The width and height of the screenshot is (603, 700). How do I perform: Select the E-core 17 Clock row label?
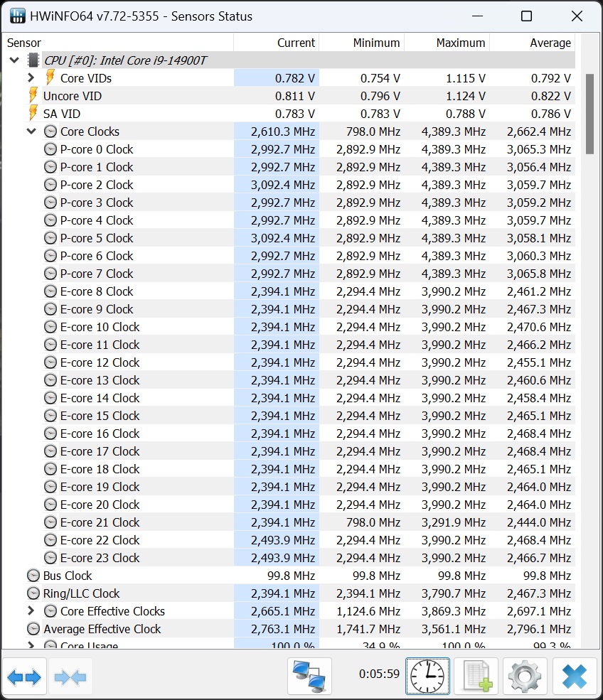(x=100, y=451)
